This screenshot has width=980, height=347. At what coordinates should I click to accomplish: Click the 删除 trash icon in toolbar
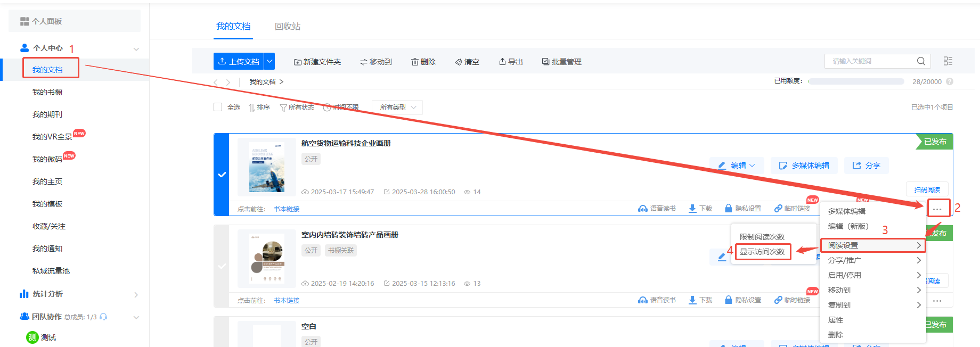click(415, 62)
